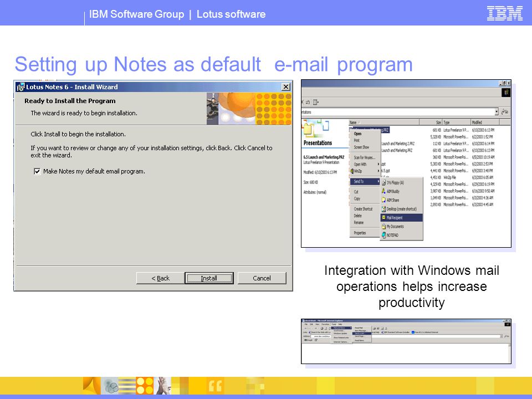The image size is (532, 399).
Task: Click the Go button beside Explorer address bar
Action: [505, 111]
